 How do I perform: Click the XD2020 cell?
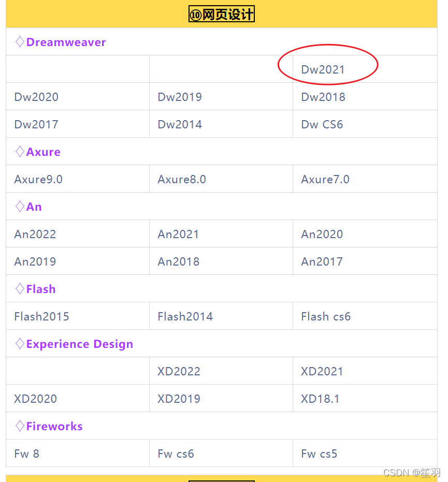35,399
